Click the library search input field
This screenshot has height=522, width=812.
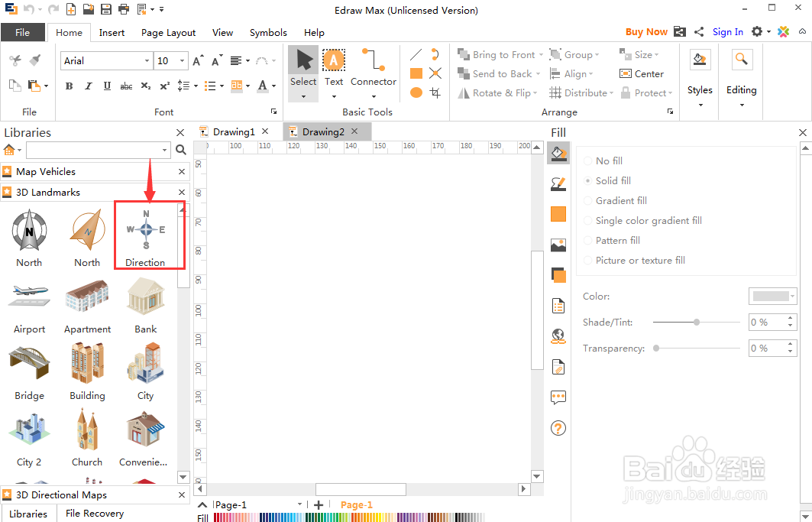pos(93,150)
